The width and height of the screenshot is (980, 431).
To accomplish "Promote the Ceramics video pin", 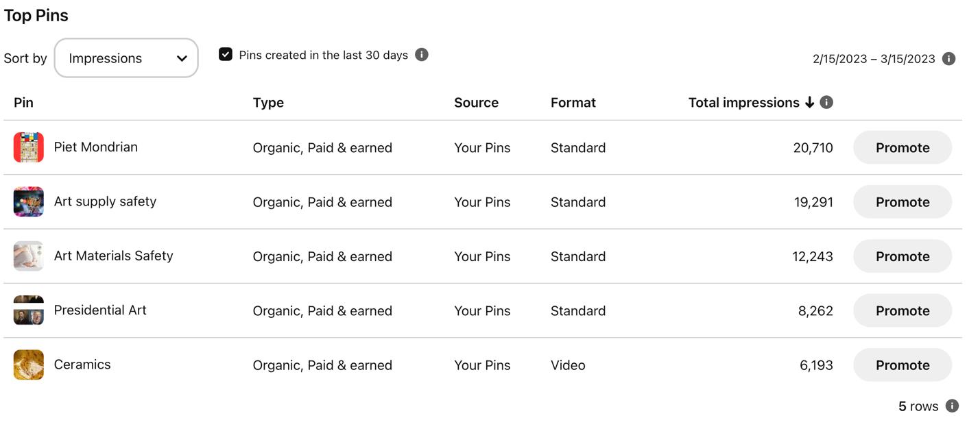I will coord(902,365).
